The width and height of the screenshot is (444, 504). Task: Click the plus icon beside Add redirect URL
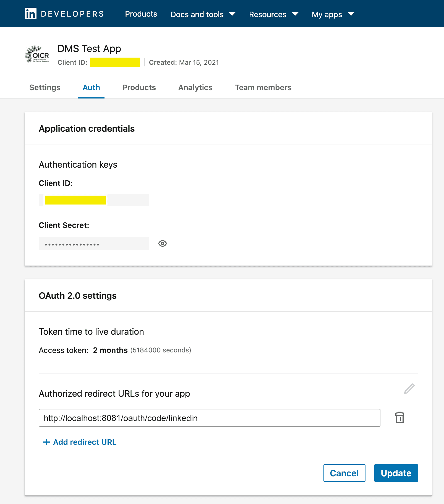(x=46, y=442)
